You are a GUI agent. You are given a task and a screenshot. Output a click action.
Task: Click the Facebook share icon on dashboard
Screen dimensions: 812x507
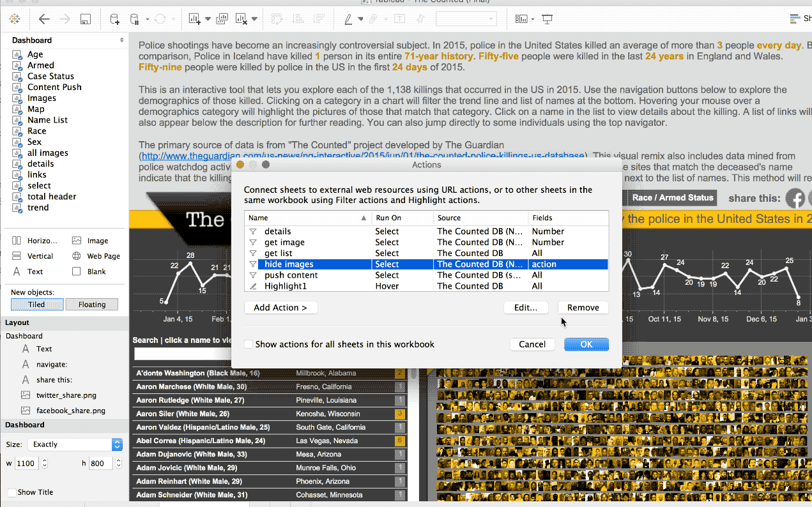pyautogui.click(x=795, y=198)
